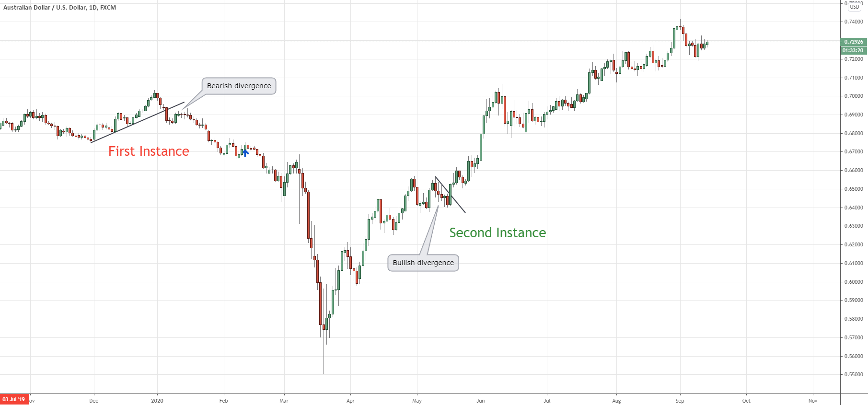Click the blue up arrow marker
This screenshot has width=868, height=405.
click(x=245, y=153)
